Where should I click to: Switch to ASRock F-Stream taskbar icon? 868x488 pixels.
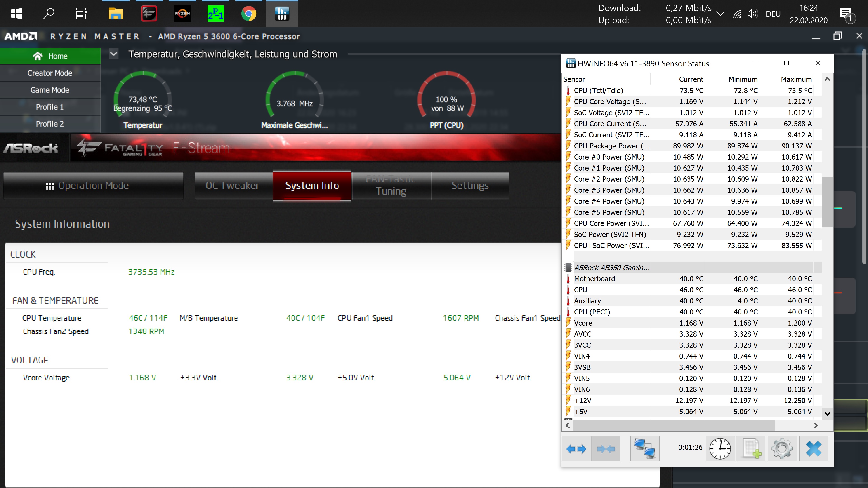[x=149, y=14]
